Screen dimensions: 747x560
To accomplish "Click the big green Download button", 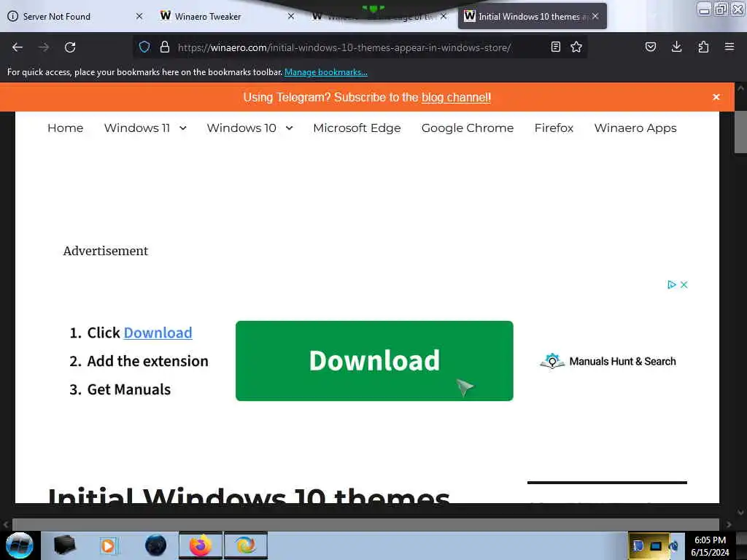I will tap(374, 361).
